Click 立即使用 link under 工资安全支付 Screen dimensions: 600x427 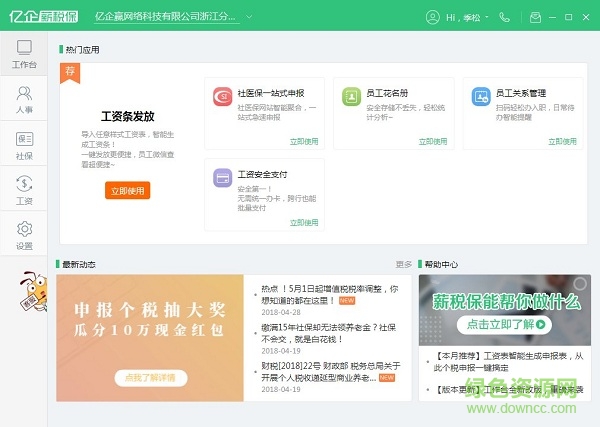click(306, 222)
